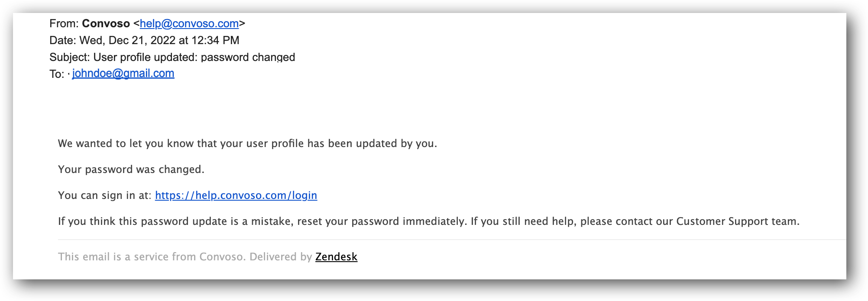Open the https://help.convoso.com/login sign-in link
The width and height of the screenshot is (868, 301).
click(x=236, y=195)
